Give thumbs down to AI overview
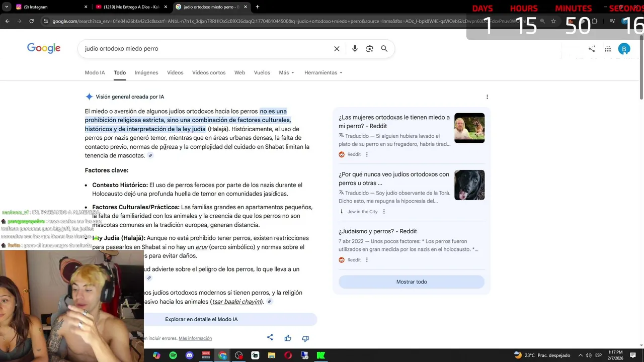 305,338
